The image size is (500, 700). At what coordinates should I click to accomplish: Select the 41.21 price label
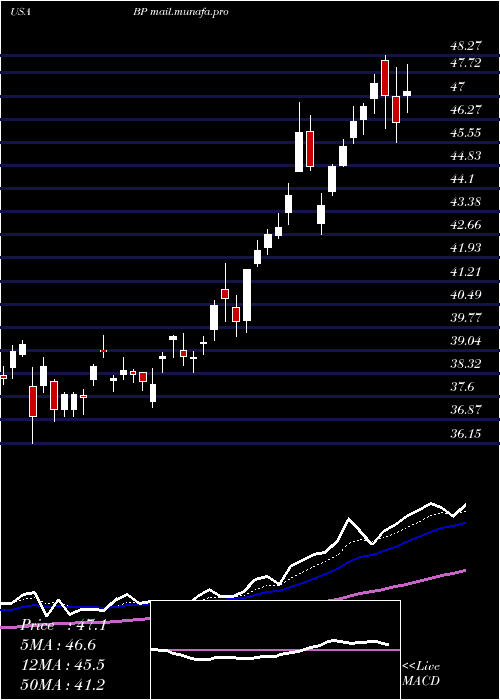click(x=466, y=271)
